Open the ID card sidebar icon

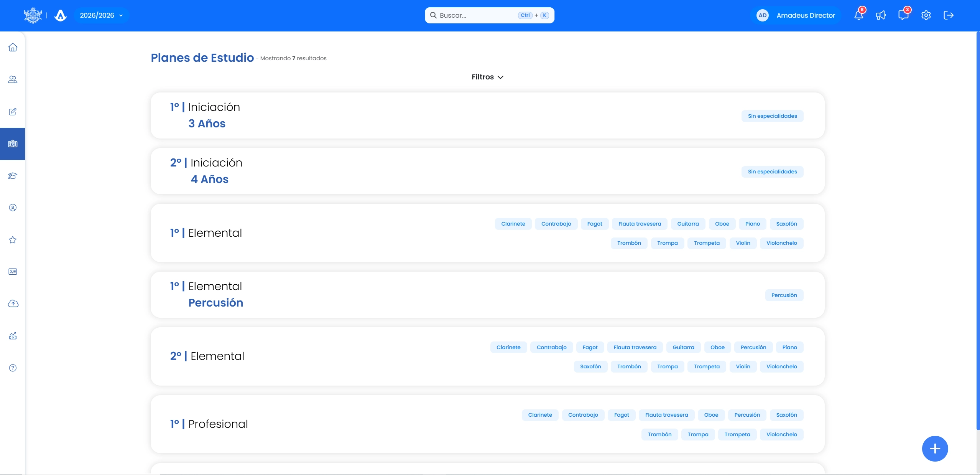[x=13, y=272]
